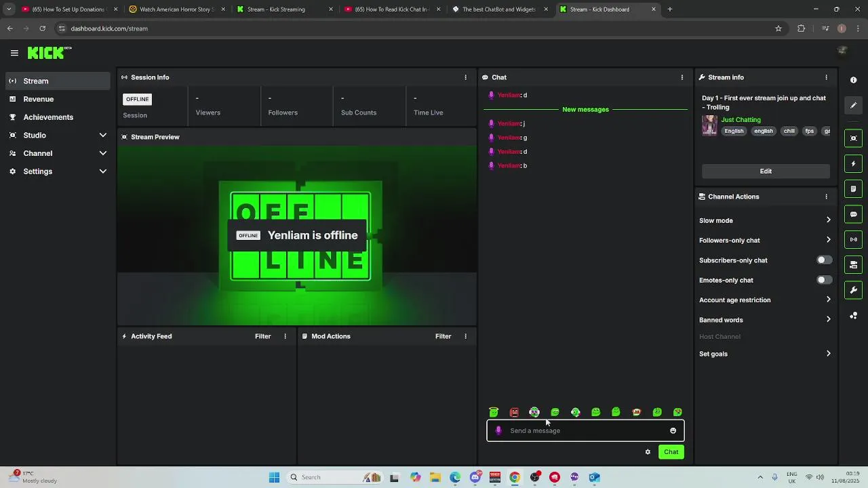Open chat settings gear next to Chat button
This screenshot has height=488, width=868.
click(x=648, y=452)
